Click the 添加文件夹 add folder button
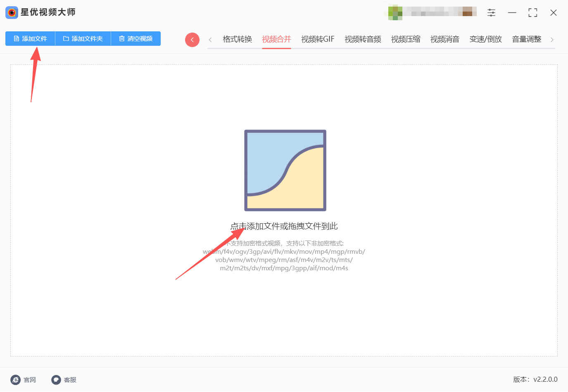 pos(83,38)
